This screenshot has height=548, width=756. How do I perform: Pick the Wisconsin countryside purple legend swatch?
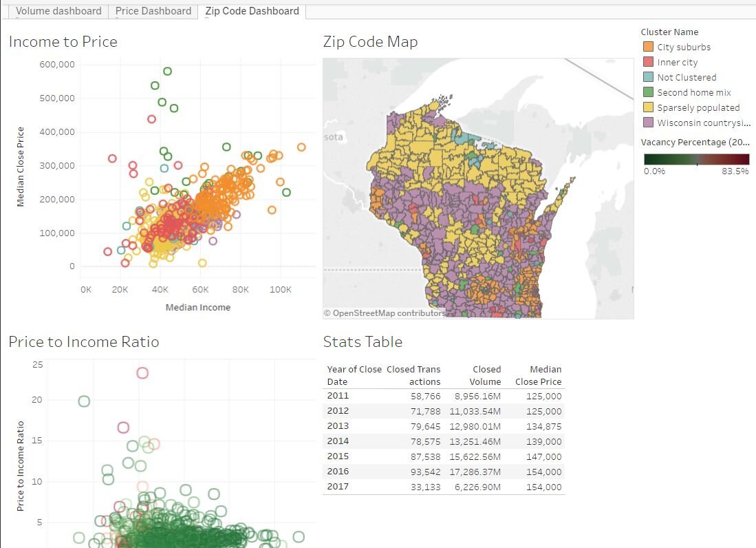pyautogui.click(x=648, y=123)
